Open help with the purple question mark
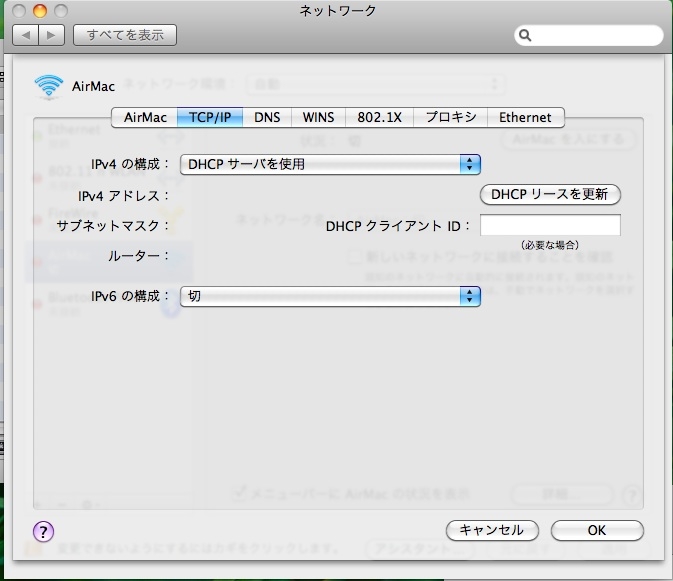 click(x=44, y=531)
